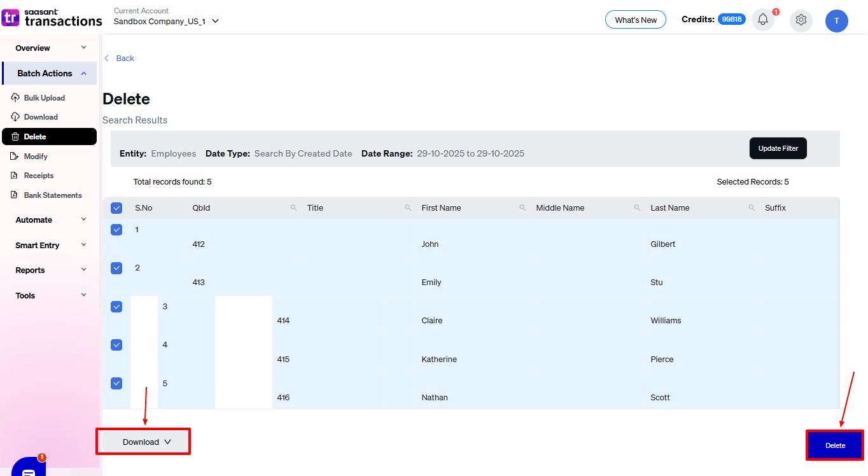
Task: Click search icon in First Name column
Action: [522, 208]
